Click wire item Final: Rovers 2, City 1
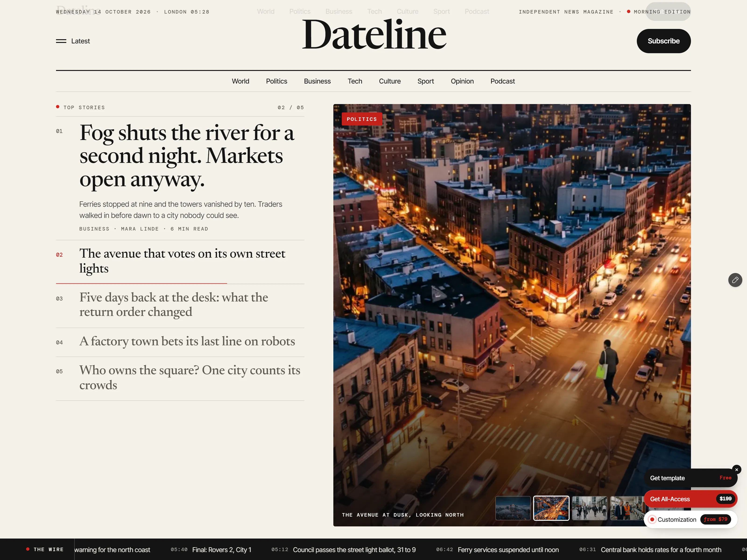 211,549
